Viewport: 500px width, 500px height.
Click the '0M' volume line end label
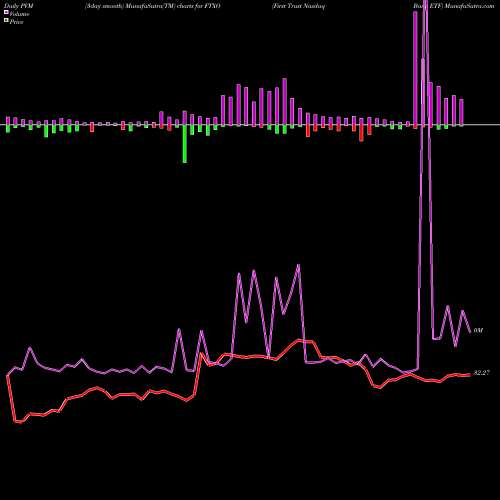coord(478,331)
